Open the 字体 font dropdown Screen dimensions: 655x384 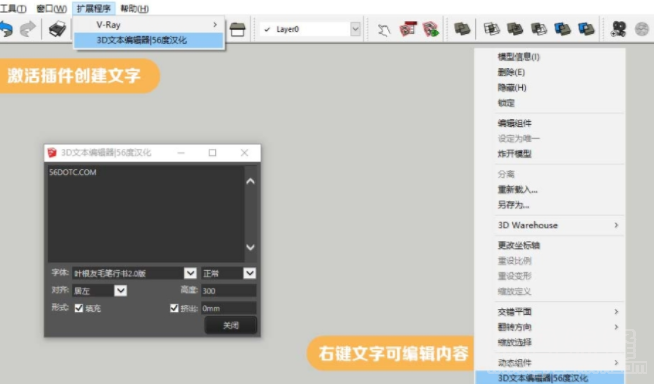[x=190, y=273]
